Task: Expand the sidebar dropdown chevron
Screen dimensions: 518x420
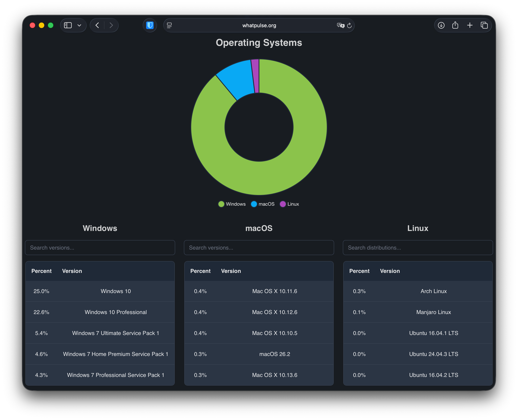Action: tap(80, 25)
